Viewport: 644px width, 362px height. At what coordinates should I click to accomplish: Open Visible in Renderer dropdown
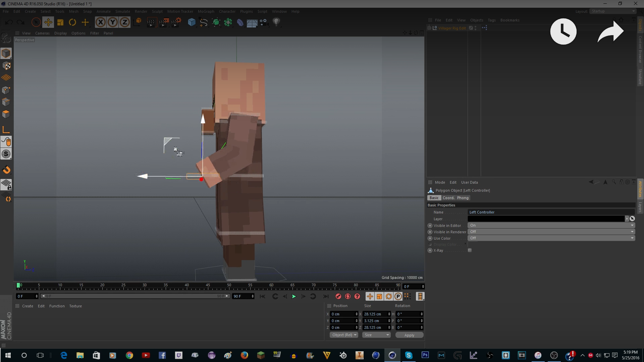(551, 232)
